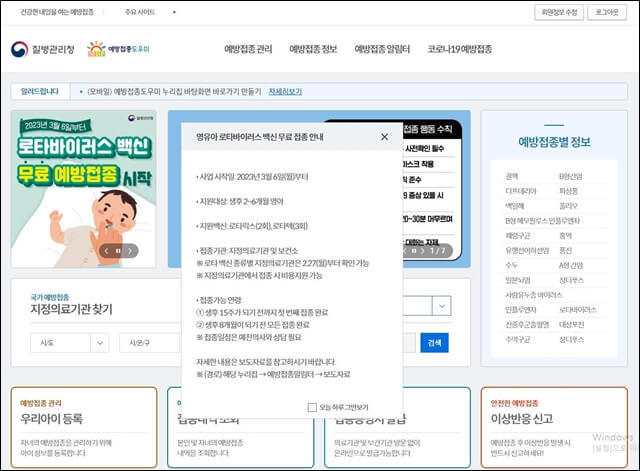Viewport: 640px width, 471px height.
Task: Open 백일해 vaccine info
Action: 515,206
